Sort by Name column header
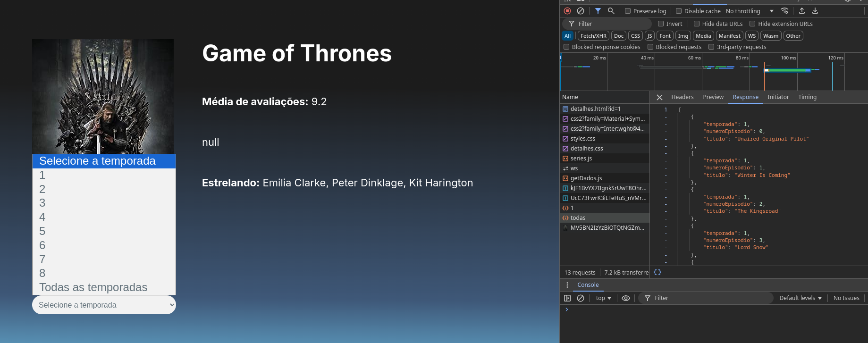 point(605,97)
